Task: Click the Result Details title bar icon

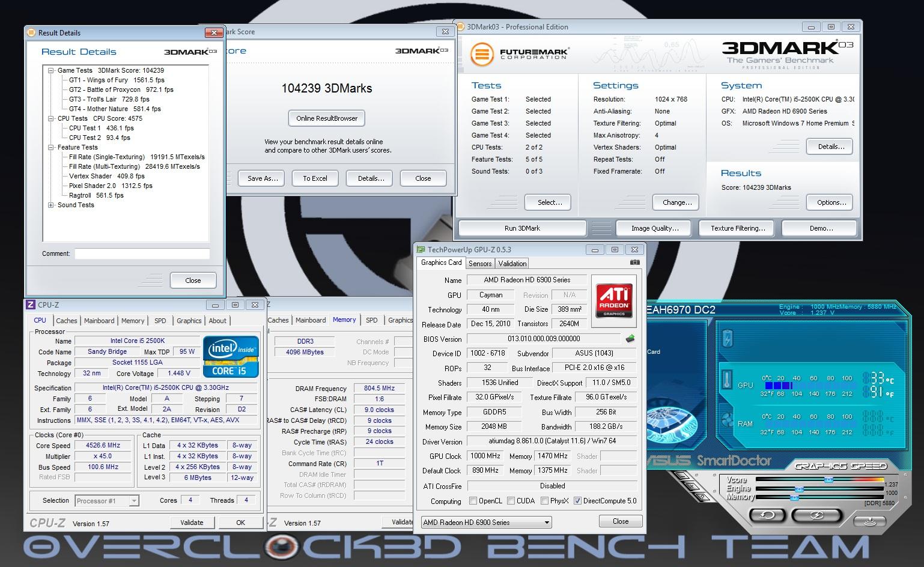Action: click(x=32, y=32)
